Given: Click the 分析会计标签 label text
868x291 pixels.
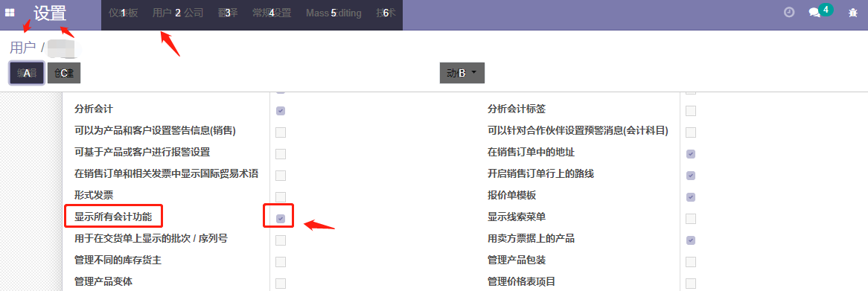Looking at the screenshot, I should coord(517,109).
